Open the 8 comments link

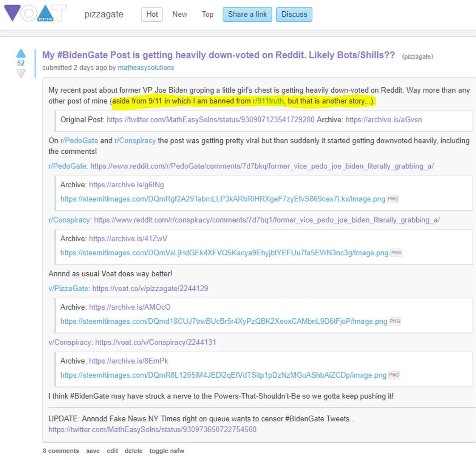61,451
